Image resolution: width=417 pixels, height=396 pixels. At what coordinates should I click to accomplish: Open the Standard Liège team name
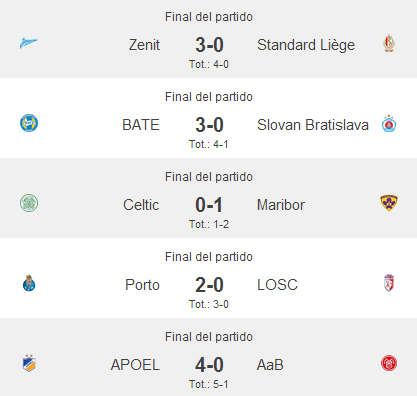point(306,45)
